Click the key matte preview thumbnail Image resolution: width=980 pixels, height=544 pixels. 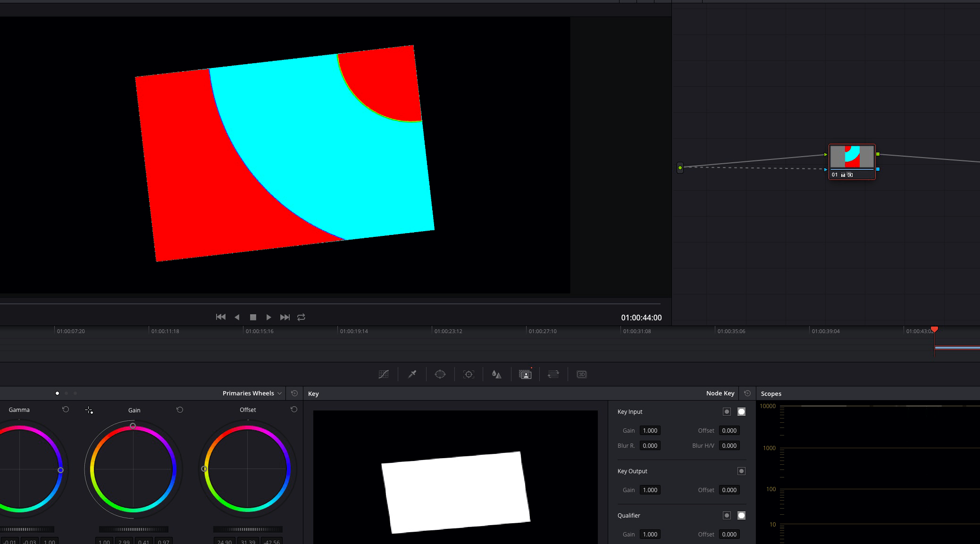tap(455, 477)
